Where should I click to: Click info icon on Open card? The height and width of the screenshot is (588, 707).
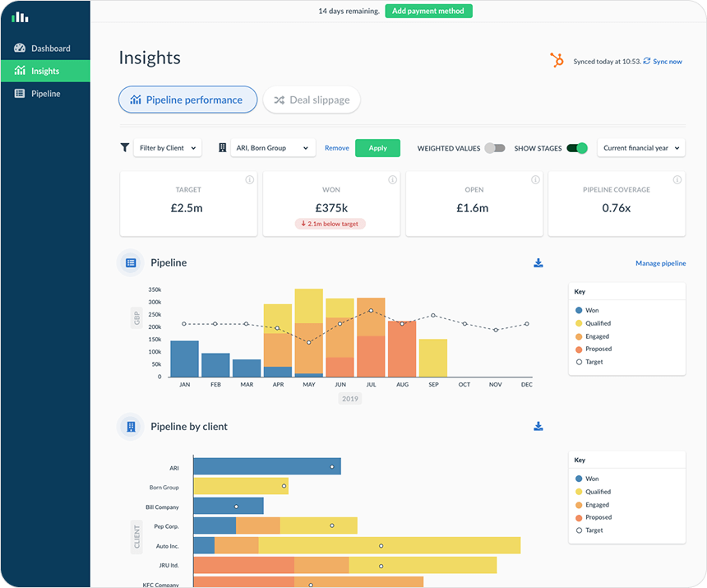pos(535,179)
